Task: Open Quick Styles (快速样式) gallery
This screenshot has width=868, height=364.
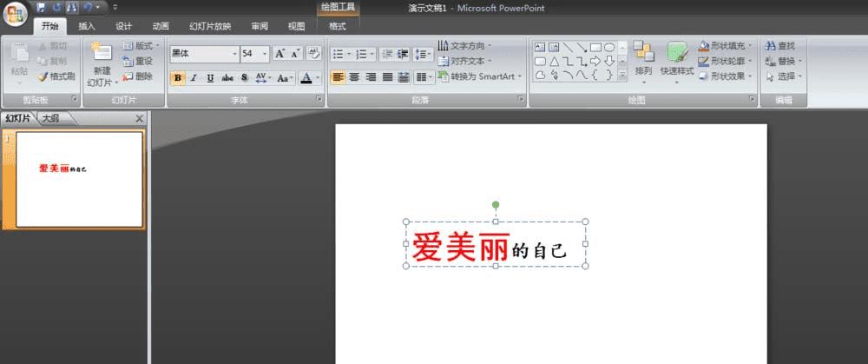Action: click(x=676, y=63)
